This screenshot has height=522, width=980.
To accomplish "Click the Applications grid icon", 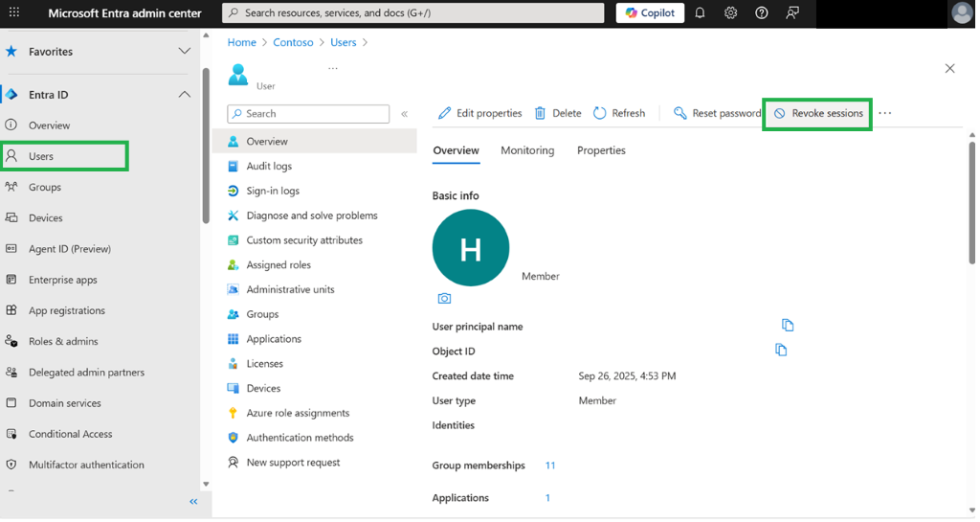I will pyautogui.click(x=234, y=339).
